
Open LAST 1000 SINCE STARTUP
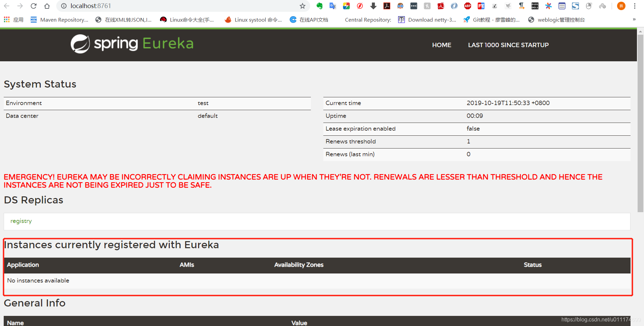508,45
